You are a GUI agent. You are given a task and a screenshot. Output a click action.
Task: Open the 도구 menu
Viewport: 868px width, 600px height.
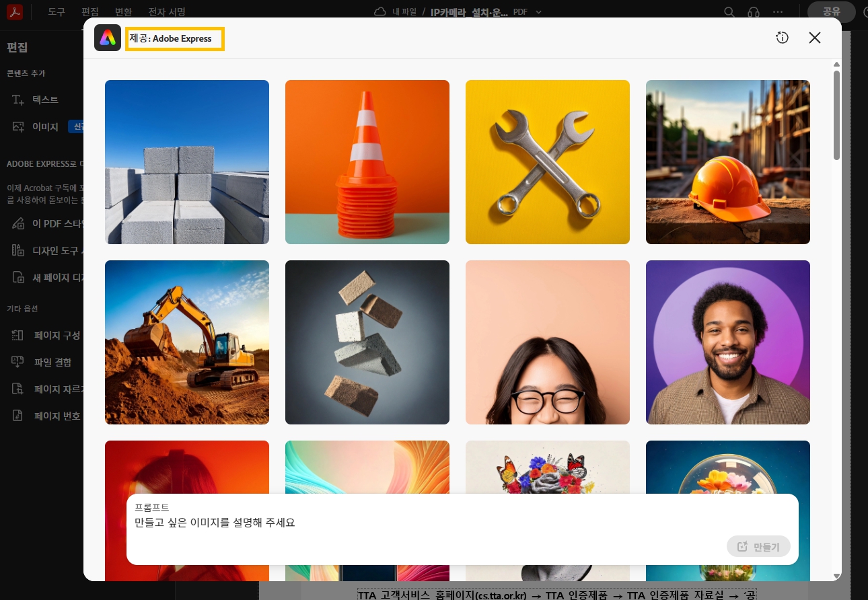coord(57,12)
